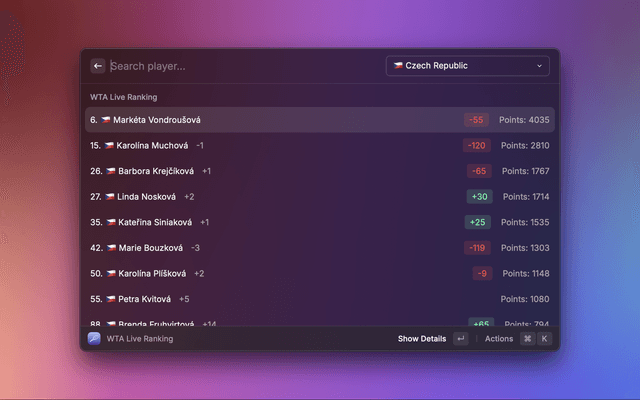Select Karolína Muchová ranking row
The width and height of the screenshot is (640, 400).
coord(320,145)
